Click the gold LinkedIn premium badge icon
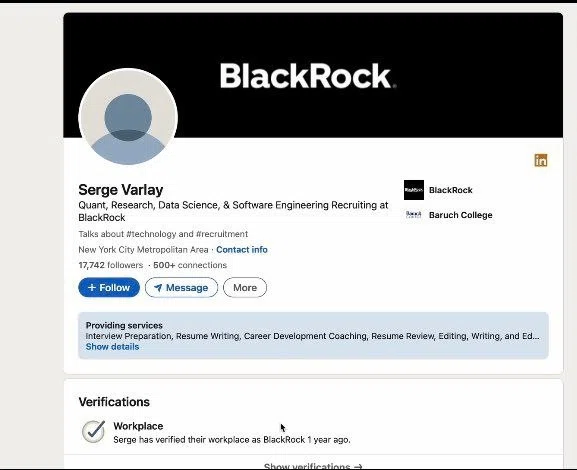Image resolution: width=577 pixels, height=470 pixels. pos(541,160)
